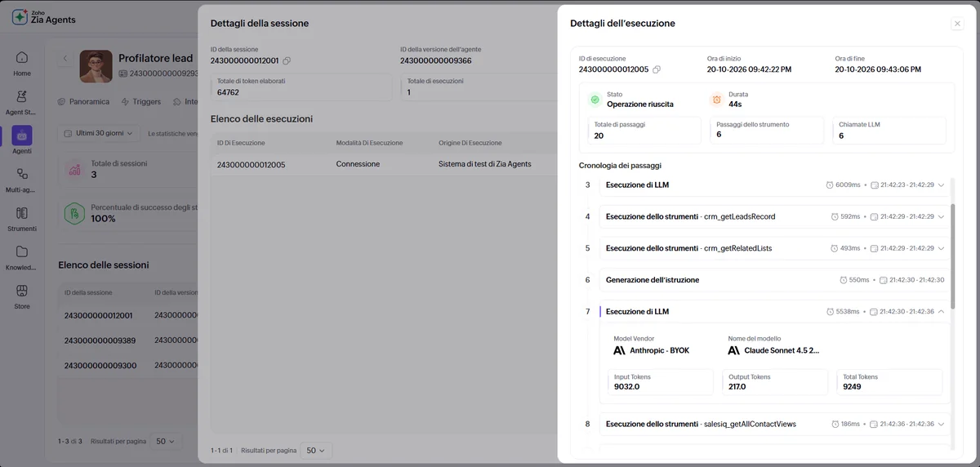Click Sistema di test di Zia Agents cell
The height and width of the screenshot is (467, 980).
[x=484, y=164]
